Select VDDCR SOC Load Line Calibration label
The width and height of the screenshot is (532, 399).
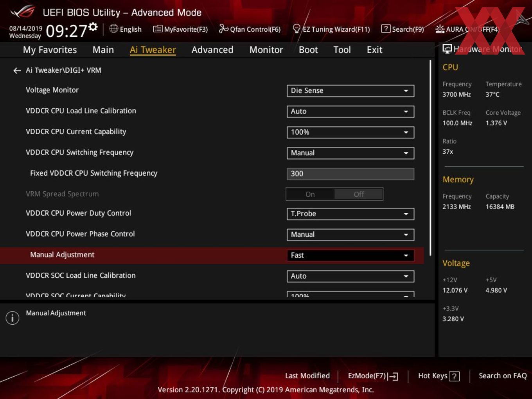pos(81,275)
